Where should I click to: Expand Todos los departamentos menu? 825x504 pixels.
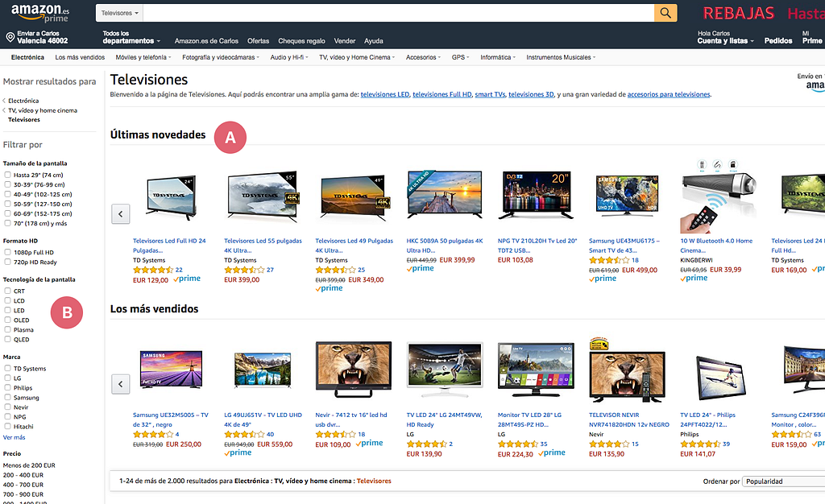pos(131,37)
